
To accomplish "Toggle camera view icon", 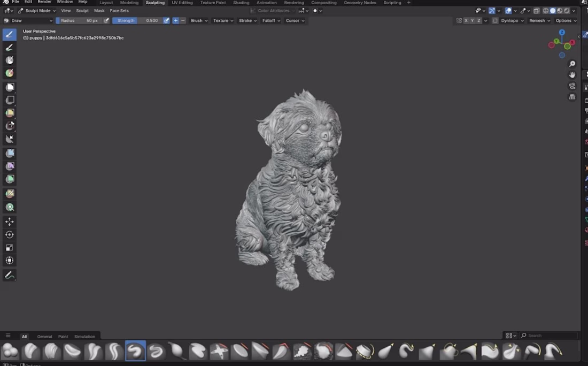I will (572, 86).
